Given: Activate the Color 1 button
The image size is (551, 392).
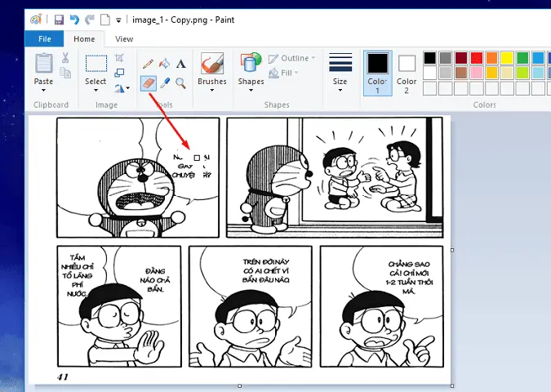Looking at the screenshot, I should point(377,73).
